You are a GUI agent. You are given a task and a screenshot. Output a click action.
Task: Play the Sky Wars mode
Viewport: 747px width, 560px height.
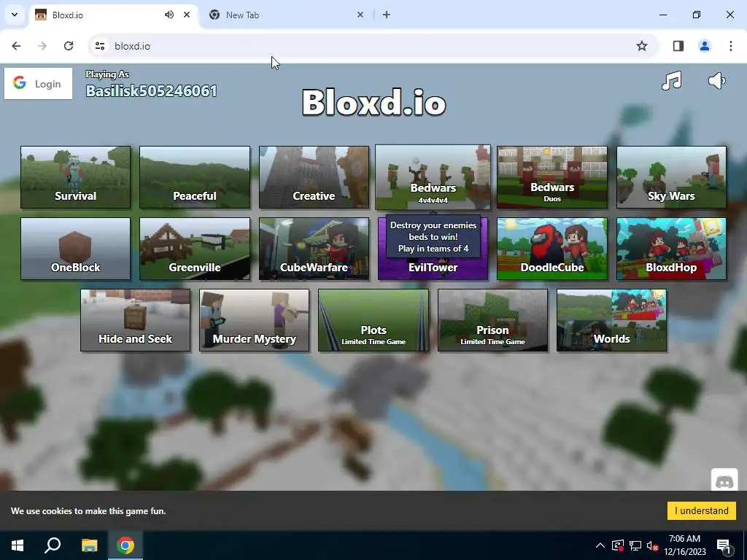[x=671, y=177]
